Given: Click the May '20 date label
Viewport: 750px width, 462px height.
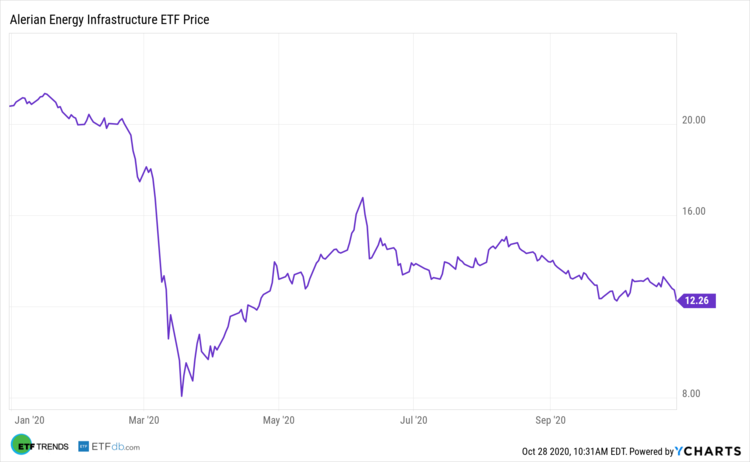Looking at the screenshot, I should (x=282, y=419).
